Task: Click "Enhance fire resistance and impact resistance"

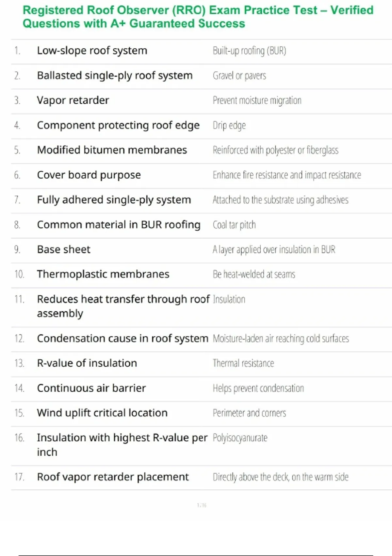Action: click(287, 175)
